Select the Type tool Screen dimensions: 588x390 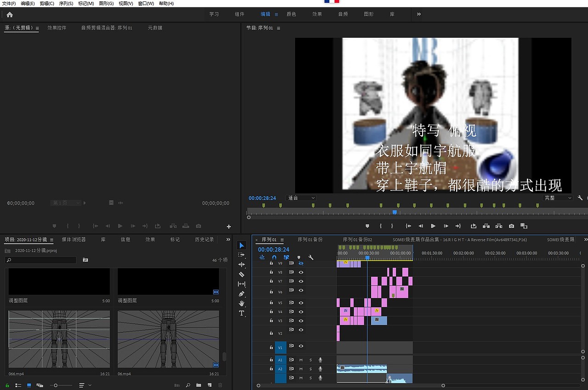(x=242, y=313)
